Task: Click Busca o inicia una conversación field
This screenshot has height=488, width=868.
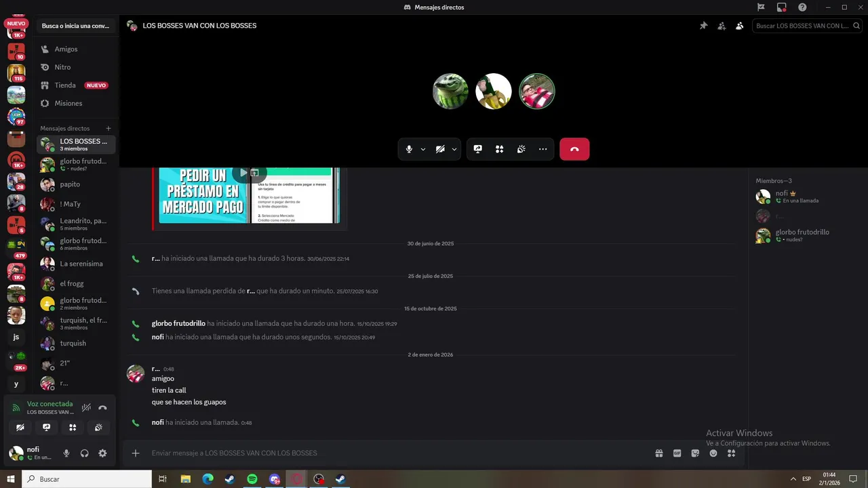Action: 75,26
